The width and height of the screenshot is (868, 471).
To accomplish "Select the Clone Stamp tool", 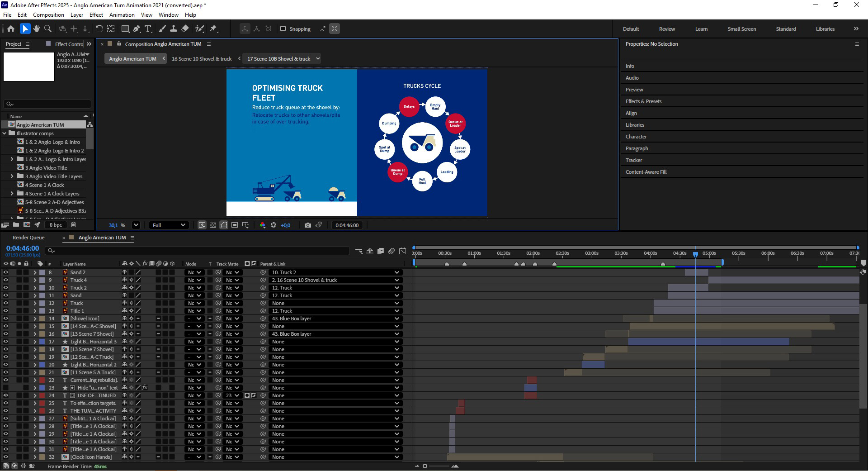I will (x=173, y=29).
